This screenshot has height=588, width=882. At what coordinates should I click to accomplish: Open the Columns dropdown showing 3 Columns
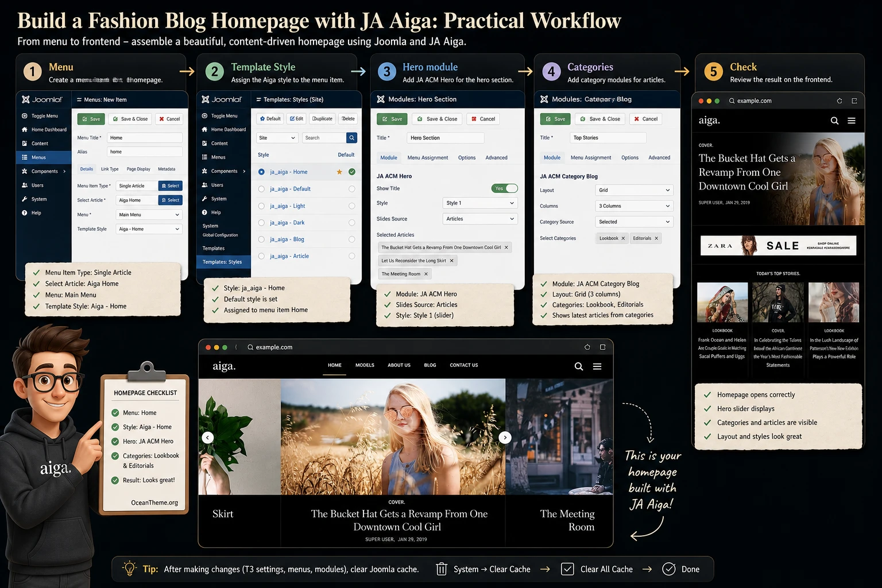tap(634, 206)
